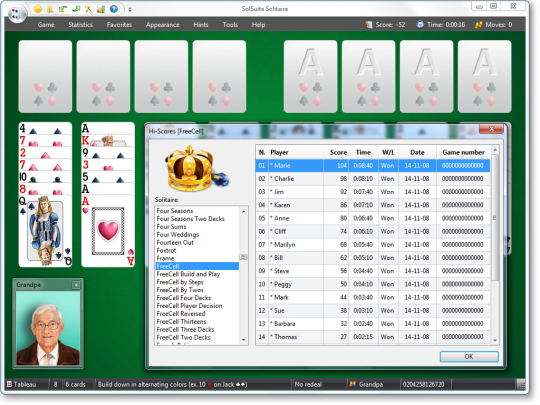Sort hi-scores by Game number header
The height and width of the screenshot is (405, 540).
click(x=463, y=152)
